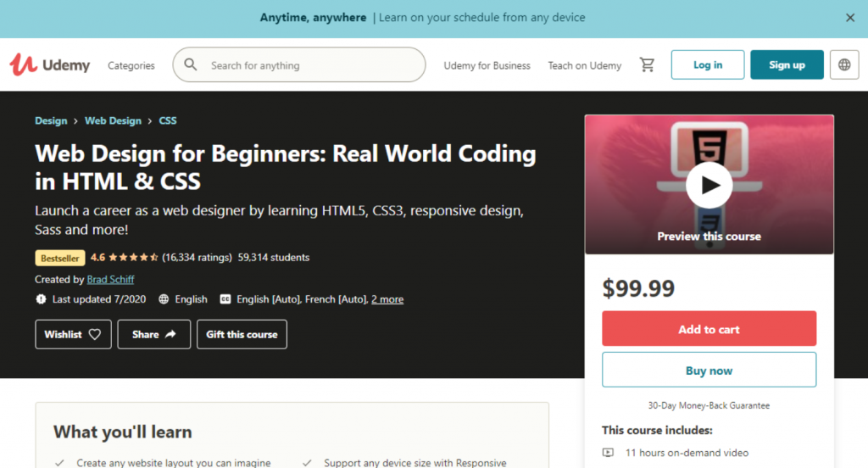
Task: Open Teach on Udemy
Action: (x=585, y=65)
